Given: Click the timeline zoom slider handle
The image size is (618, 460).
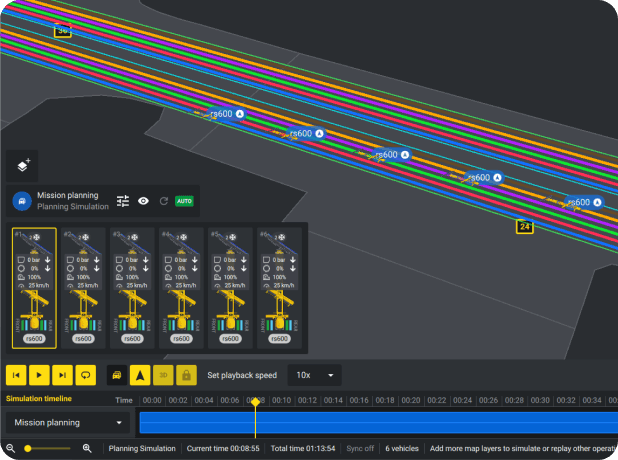Looking at the screenshot, I should click(x=28, y=449).
